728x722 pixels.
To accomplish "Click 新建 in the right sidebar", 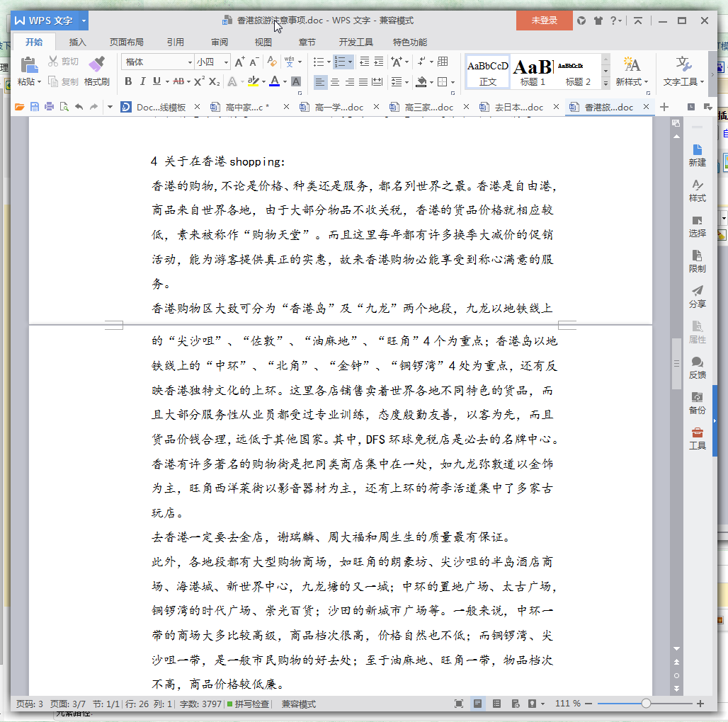I will pos(697,156).
